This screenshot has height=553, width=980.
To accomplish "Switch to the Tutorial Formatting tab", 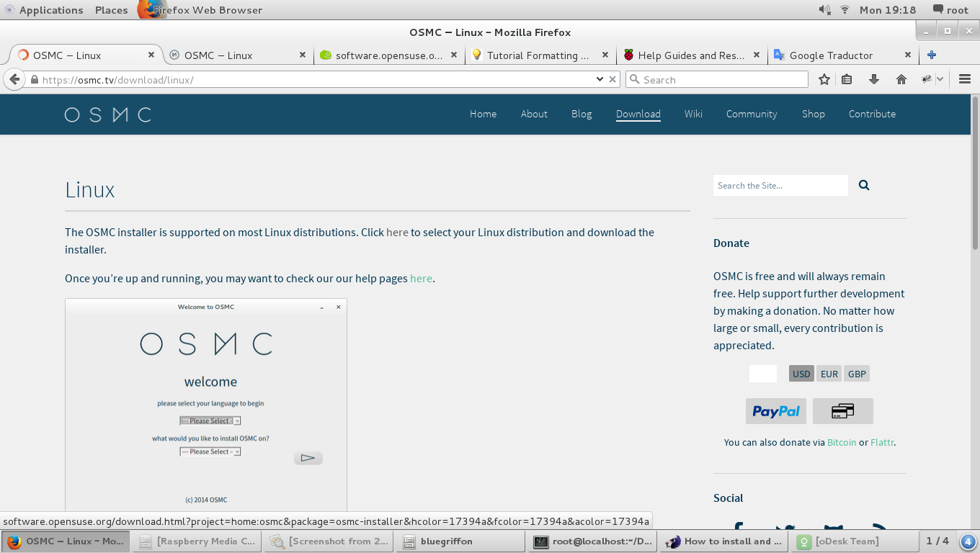I will 538,55.
